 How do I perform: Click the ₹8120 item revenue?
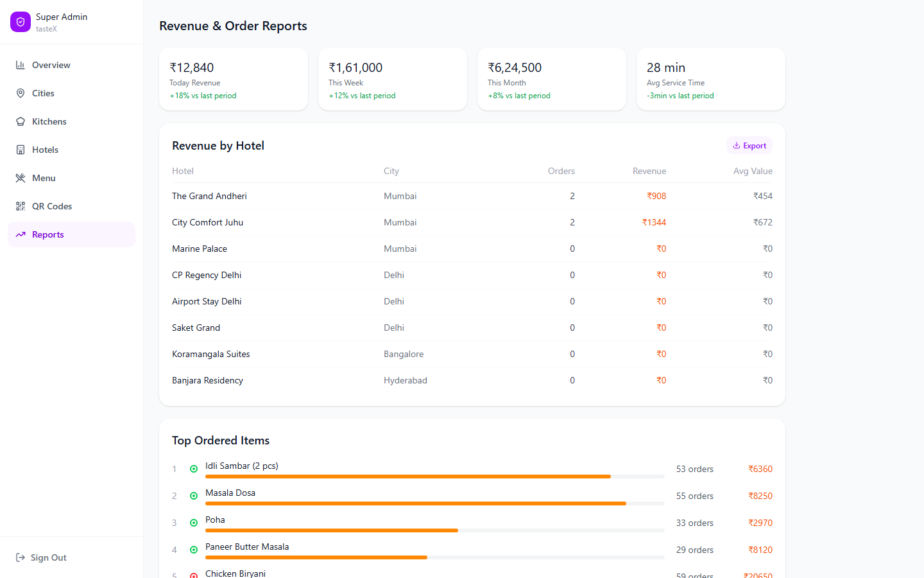[760, 550]
